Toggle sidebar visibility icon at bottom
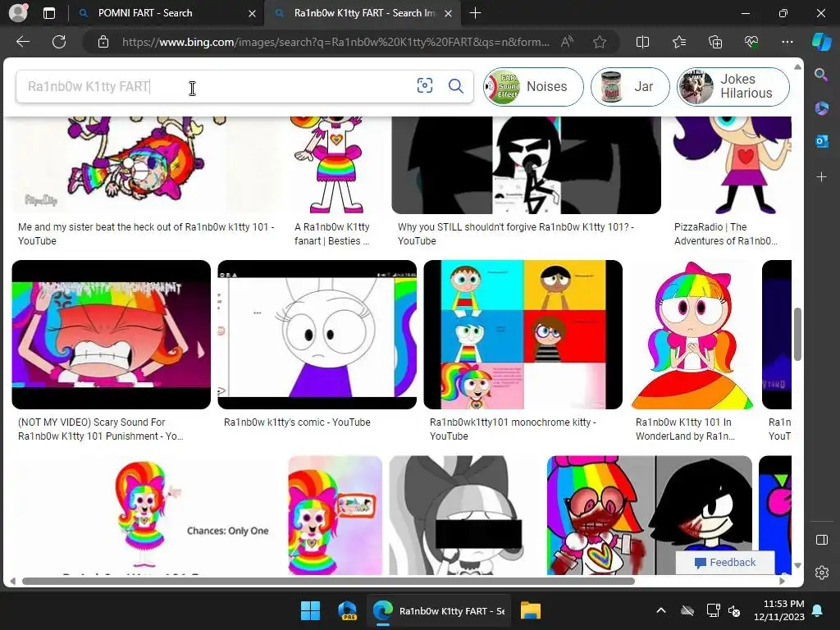Image resolution: width=840 pixels, height=630 pixels. coord(821,540)
